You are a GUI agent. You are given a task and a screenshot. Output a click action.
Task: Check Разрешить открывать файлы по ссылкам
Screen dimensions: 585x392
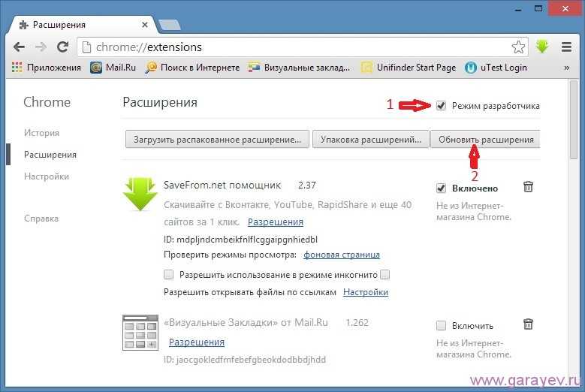pos(385,275)
